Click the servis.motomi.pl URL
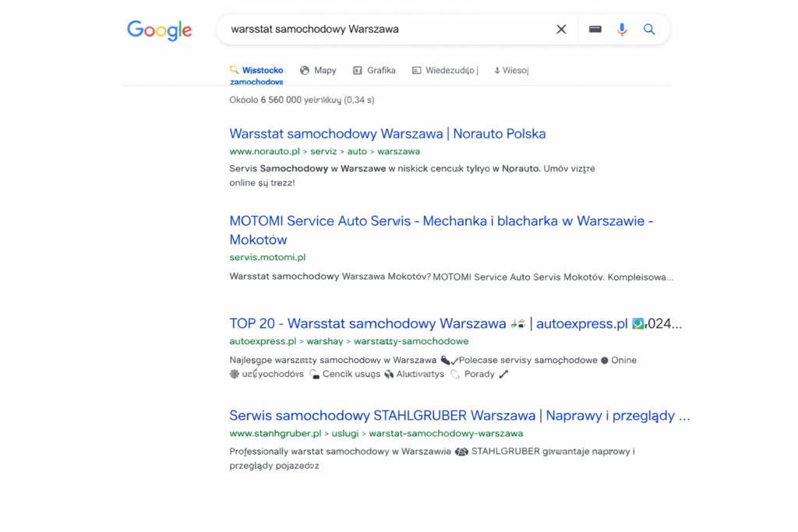This screenshot has height=532, width=798. [x=267, y=257]
